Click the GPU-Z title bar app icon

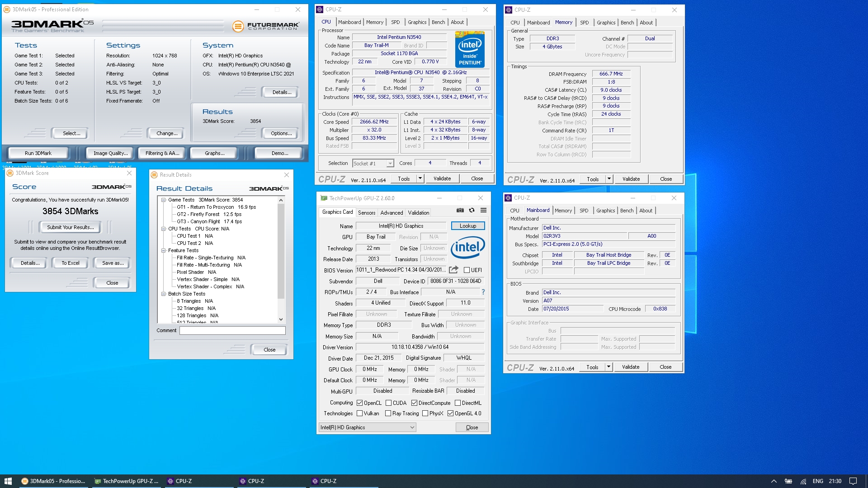tap(324, 198)
